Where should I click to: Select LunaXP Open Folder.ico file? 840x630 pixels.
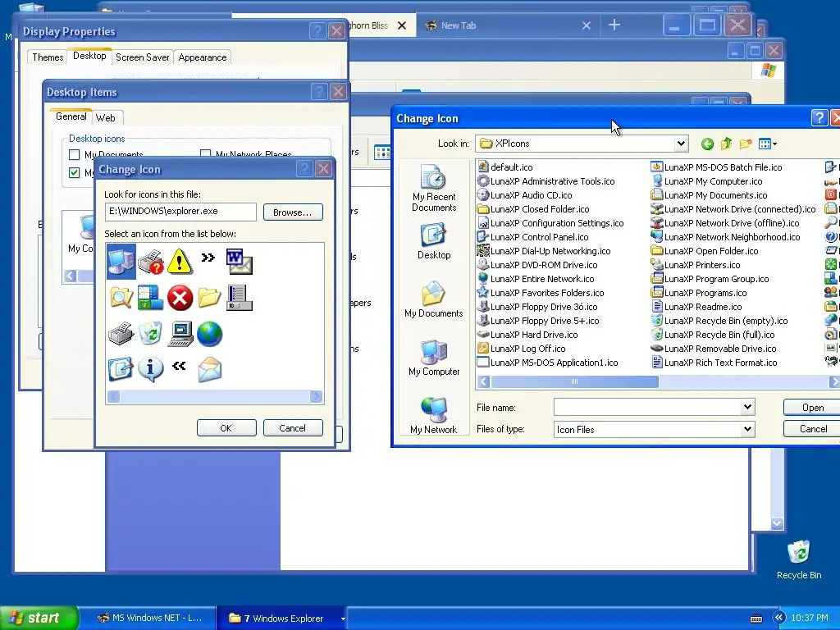pyautogui.click(x=705, y=251)
